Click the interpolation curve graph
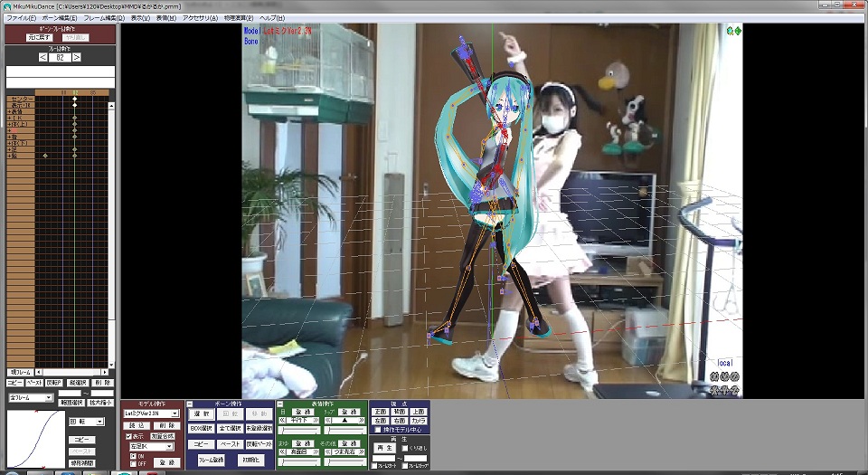868x475 pixels. 36,439
